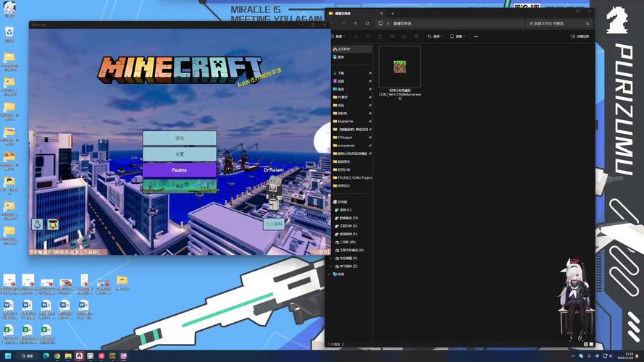Viewport: 644px width, 362px height.
Task: Open the 个人资料 profile button in Minecraft
Action: 274,224
